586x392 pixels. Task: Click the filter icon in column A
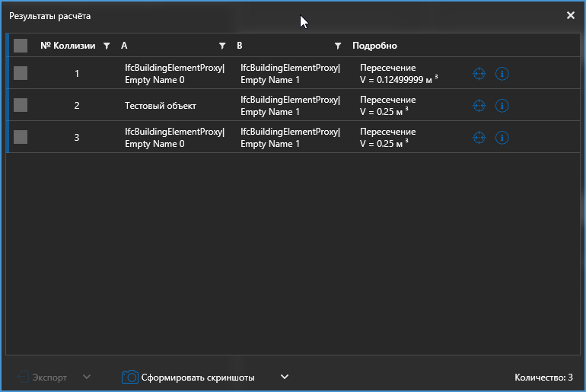point(222,46)
